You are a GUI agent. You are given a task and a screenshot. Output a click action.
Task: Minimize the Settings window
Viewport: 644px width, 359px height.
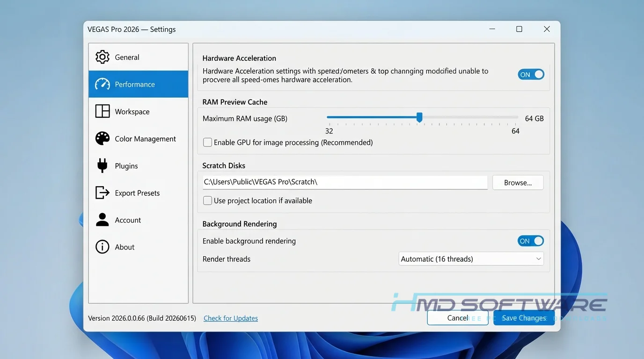(492, 29)
